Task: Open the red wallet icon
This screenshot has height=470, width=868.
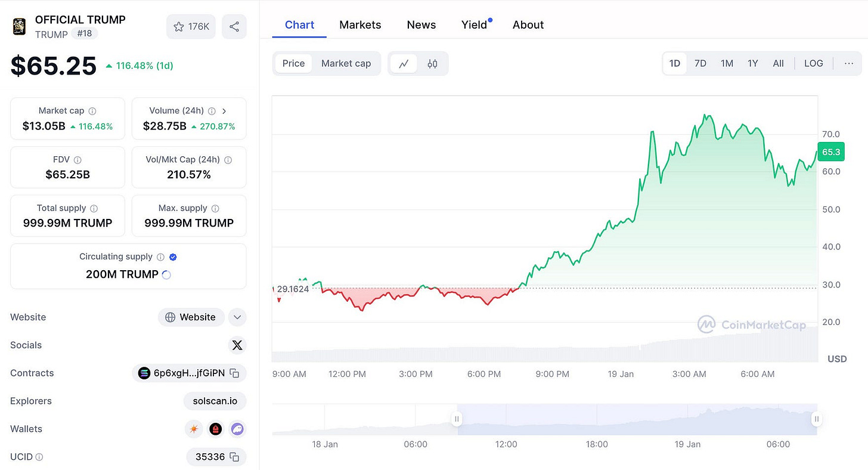Action: [x=216, y=429]
